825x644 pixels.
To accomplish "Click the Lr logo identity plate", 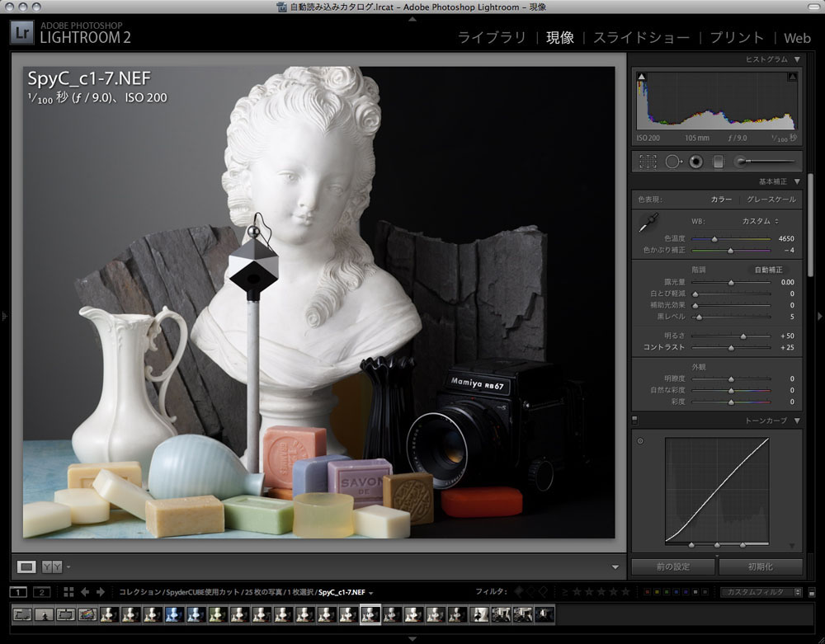I will point(21,32).
